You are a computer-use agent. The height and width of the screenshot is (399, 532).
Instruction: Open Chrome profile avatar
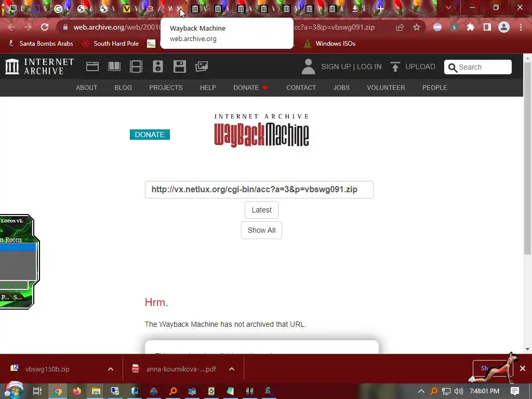[x=504, y=27]
